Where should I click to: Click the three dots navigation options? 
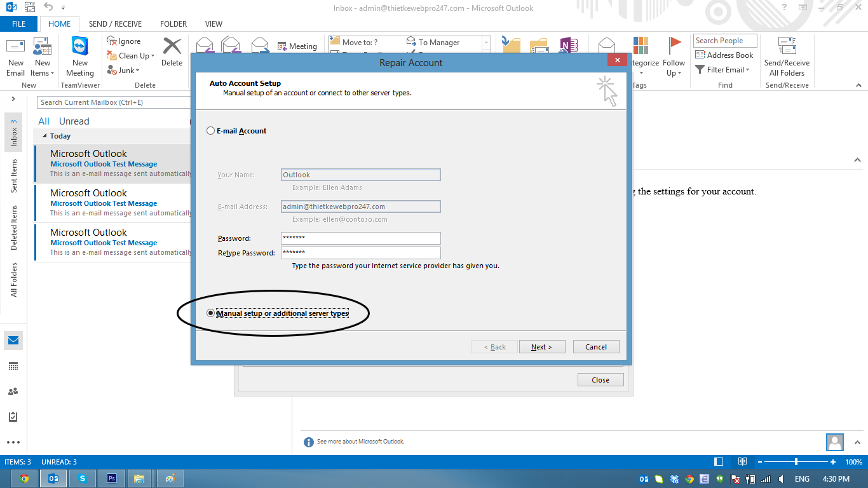coord(13,442)
